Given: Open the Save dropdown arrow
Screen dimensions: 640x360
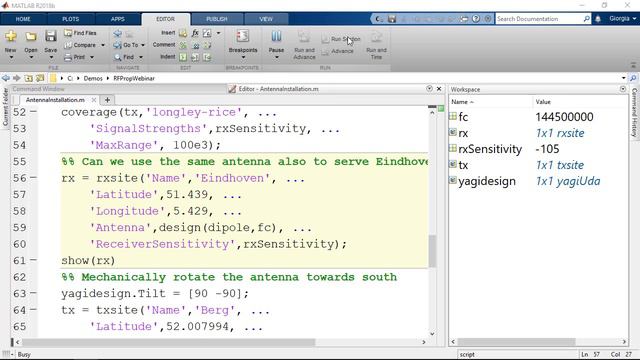Looking at the screenshot, I should [51, 57].
